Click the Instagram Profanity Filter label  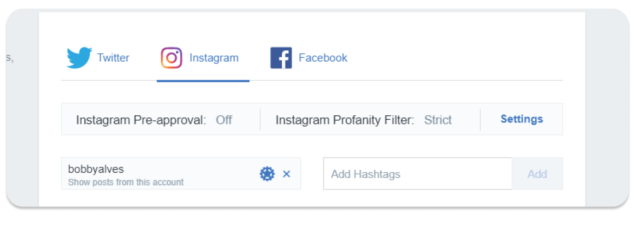pyautogui.click(x=345, y=120)
